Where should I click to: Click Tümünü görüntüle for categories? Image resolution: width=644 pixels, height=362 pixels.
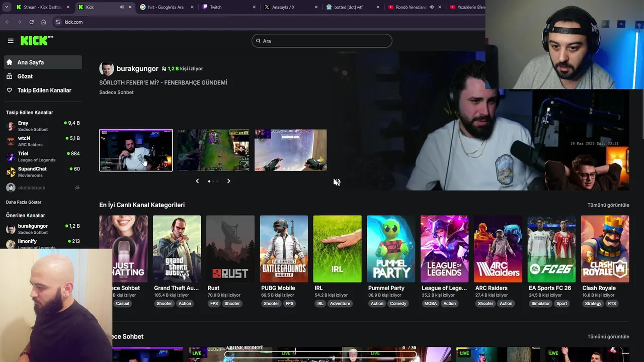pyautogui.click(x=608, y=205)
